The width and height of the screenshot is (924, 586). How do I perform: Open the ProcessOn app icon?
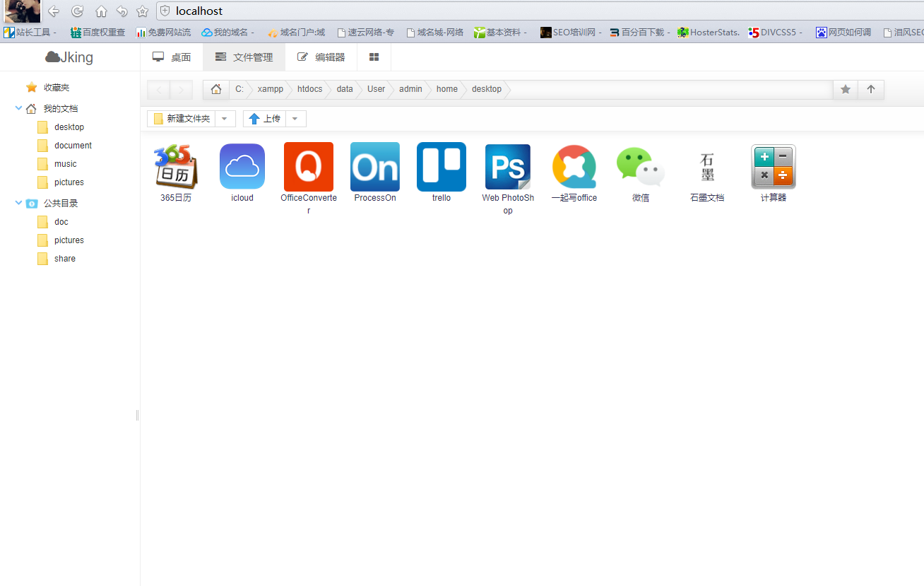(375, 167)
